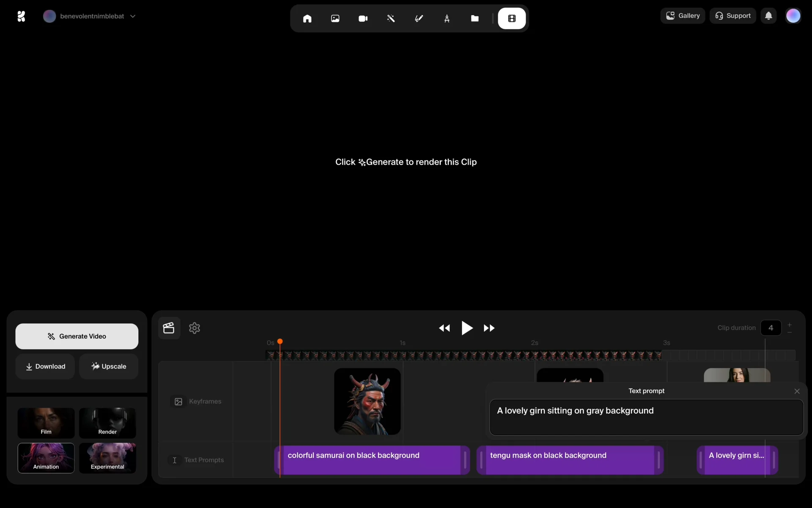Select the samurai keyframe thumbnail
This screenshot has width=812, height=508.
367,401
